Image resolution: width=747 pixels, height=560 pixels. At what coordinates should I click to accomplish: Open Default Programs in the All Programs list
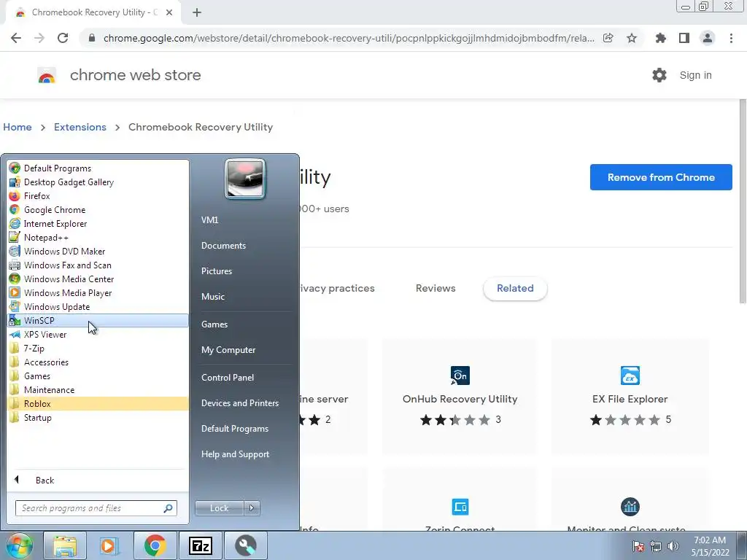pos(98,168)
